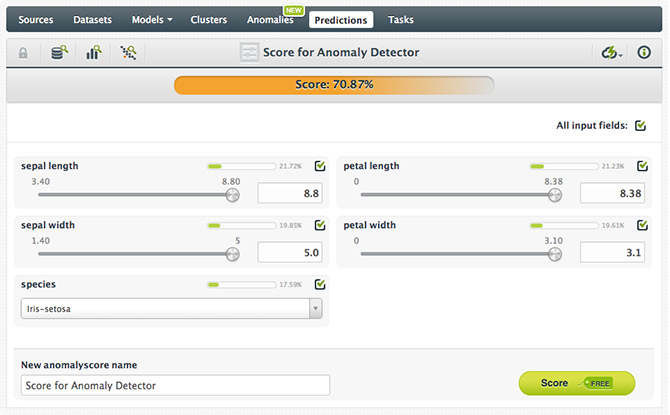Uncheck the sepal length field checkbox
This screenshot has width=670, height=415.
320,166
